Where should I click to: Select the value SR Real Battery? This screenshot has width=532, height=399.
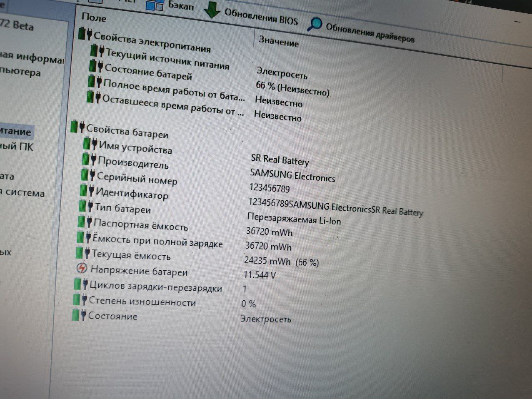click(280, 160)
